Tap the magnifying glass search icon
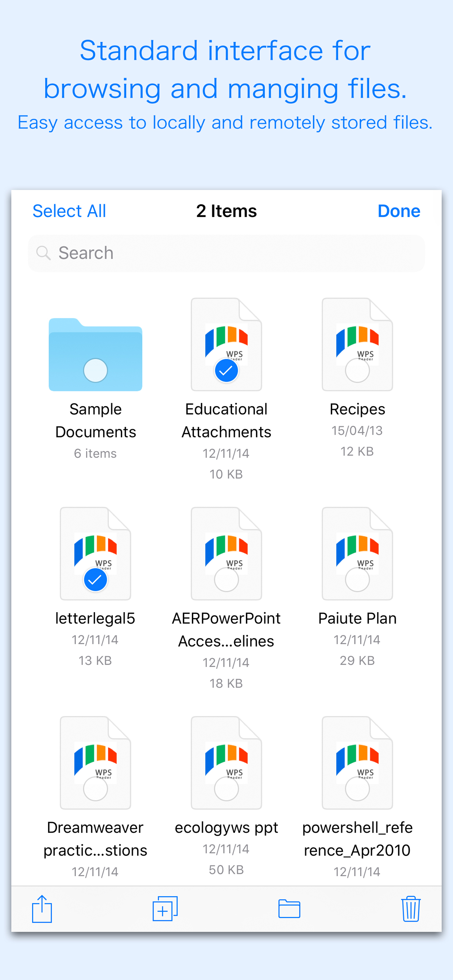This screenshot has width=453, height=980. pyautogui.click(x=43, y=253)
